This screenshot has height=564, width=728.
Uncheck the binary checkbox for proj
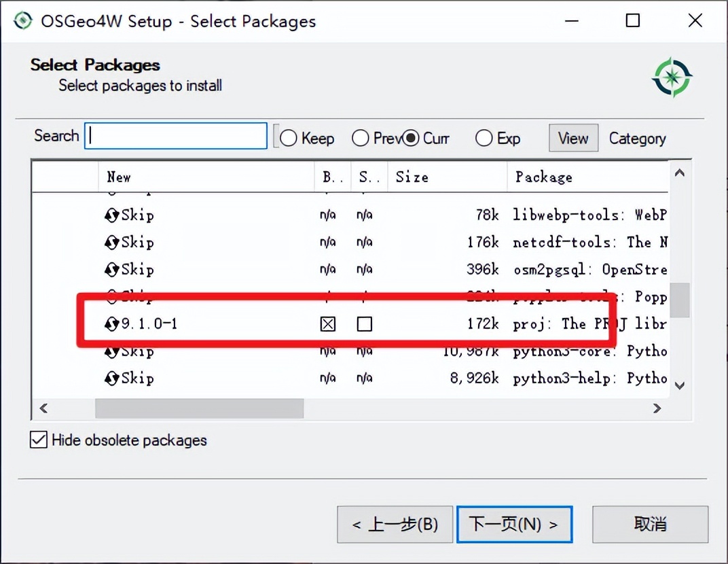click(x=328, y=324)
